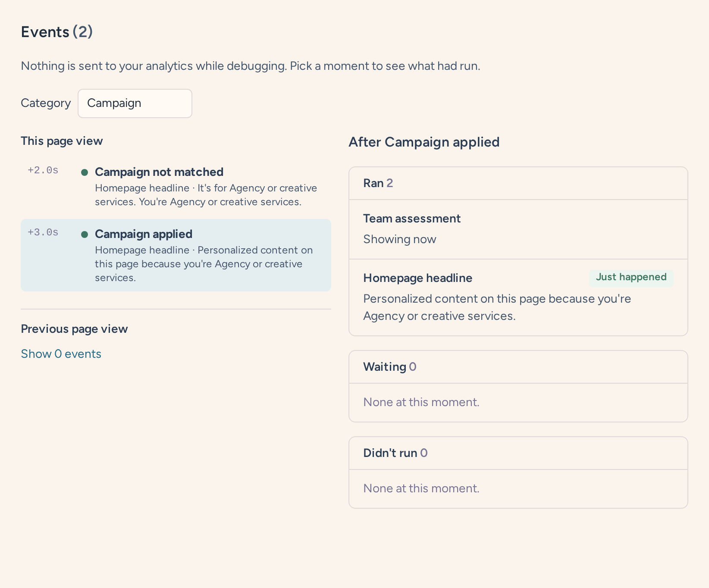Screen dimensions: 709x588
Task: Click the Team assessment entry
Action: click(518, 229)
